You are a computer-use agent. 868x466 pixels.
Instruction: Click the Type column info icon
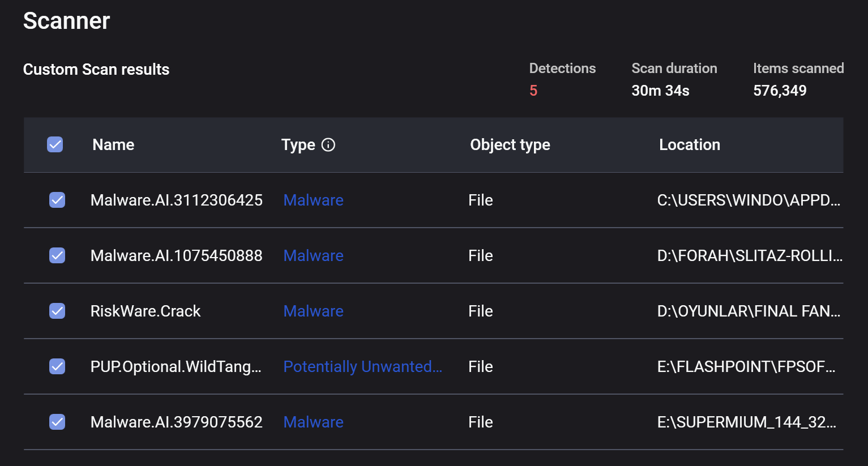click(x=328, y=145)
